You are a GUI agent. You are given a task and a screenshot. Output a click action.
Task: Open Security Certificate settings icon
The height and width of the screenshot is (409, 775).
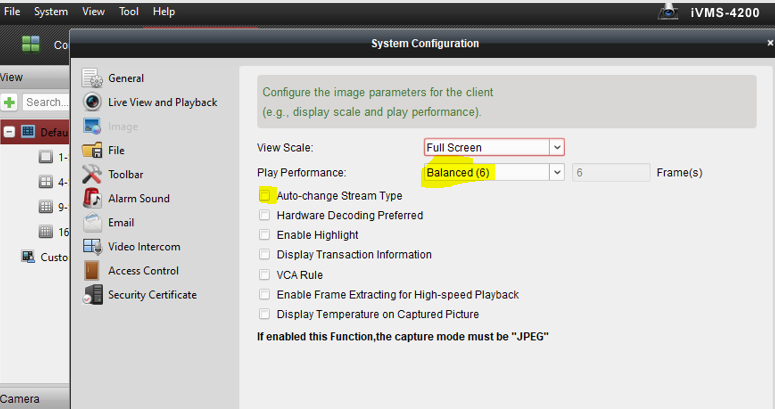92,294
